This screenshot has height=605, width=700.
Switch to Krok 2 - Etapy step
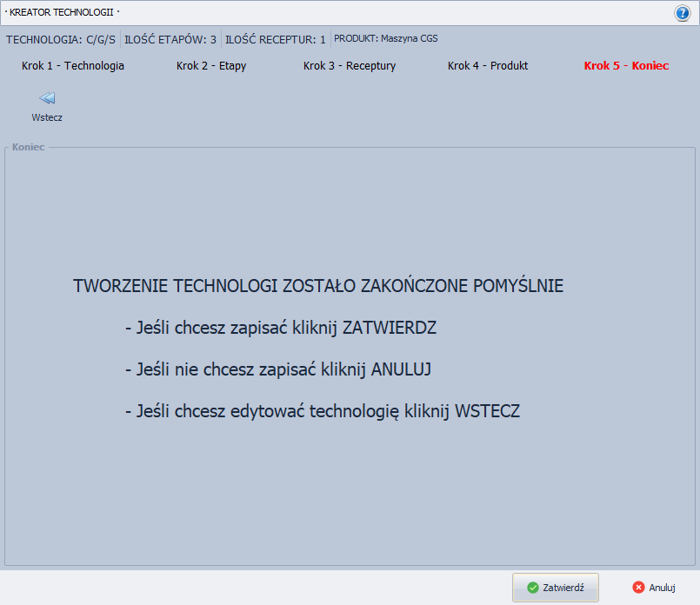[x=211, y=66]
